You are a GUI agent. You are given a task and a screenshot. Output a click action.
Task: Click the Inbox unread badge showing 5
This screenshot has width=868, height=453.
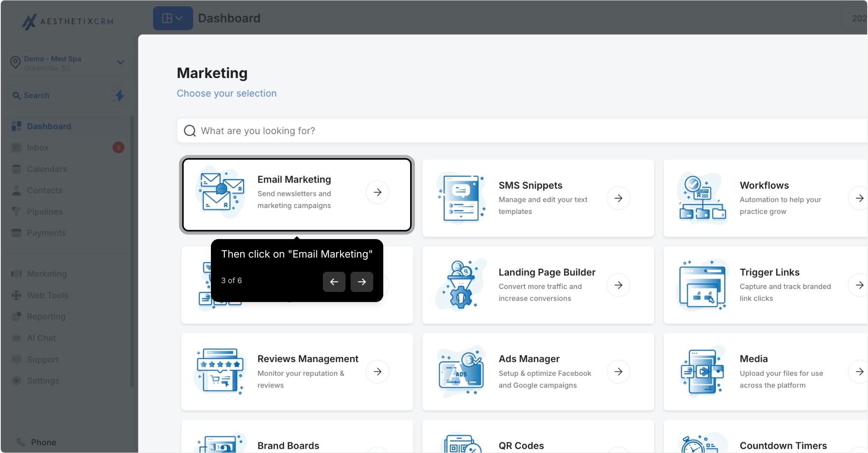pos(118,148)
